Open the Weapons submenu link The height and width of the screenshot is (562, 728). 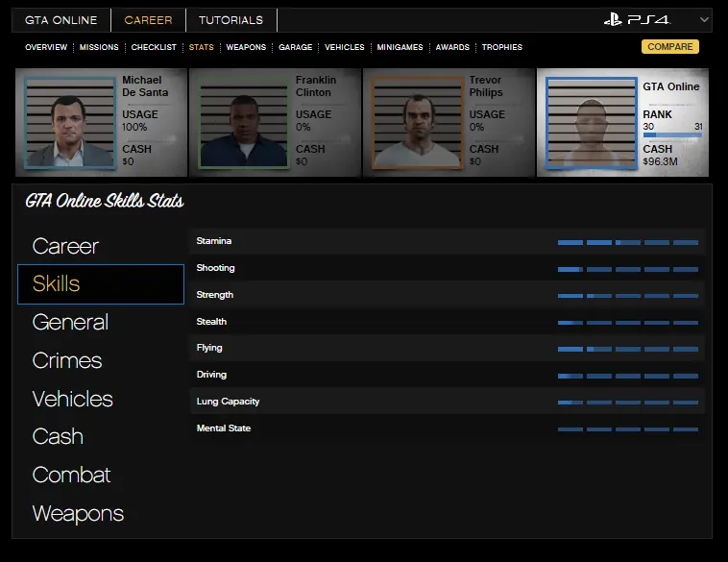[246, 47]
